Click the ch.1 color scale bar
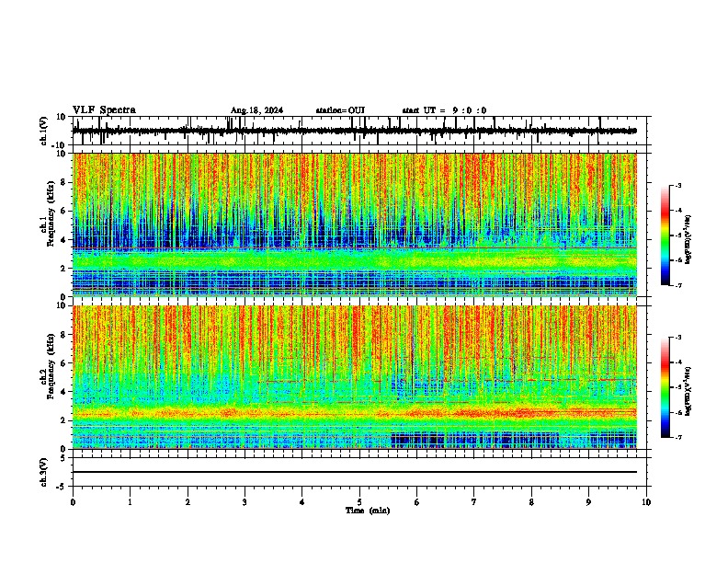 pyautogui.click(x=665, y=236)
